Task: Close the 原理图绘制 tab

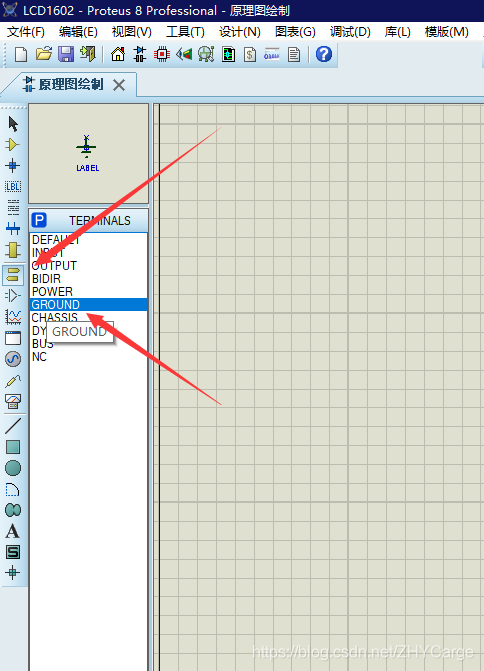Action: click(119, 85)
